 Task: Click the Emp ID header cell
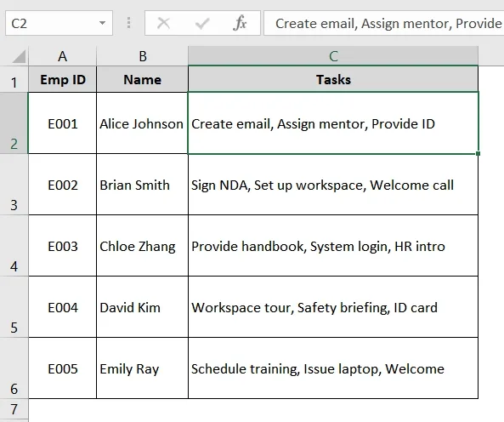coord(63,79)
